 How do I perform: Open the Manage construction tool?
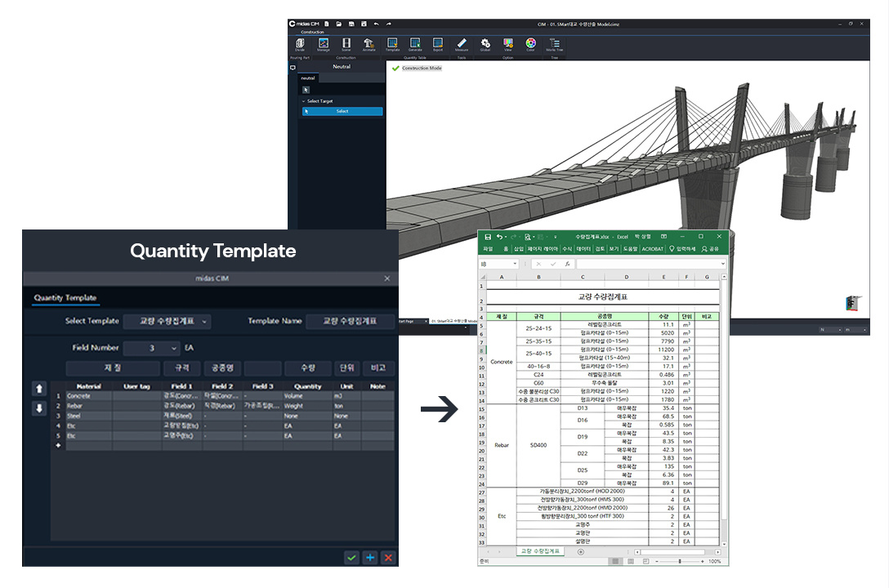click(324, 44)
